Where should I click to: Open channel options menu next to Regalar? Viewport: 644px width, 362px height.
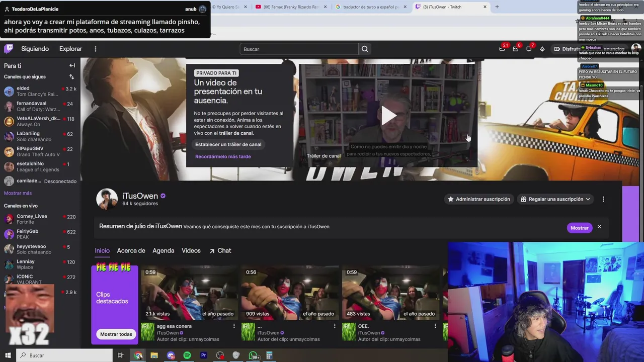(x=603, y=199)
